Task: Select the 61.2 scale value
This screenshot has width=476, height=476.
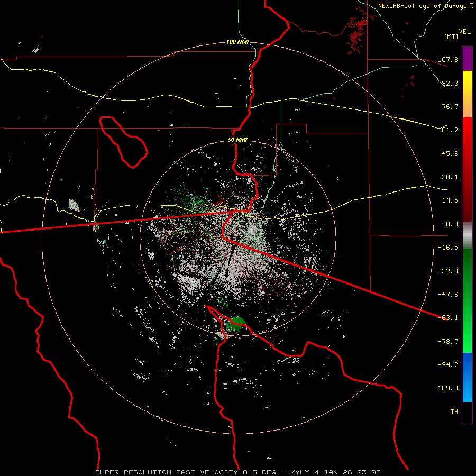Action: click(x=450, y=130)
